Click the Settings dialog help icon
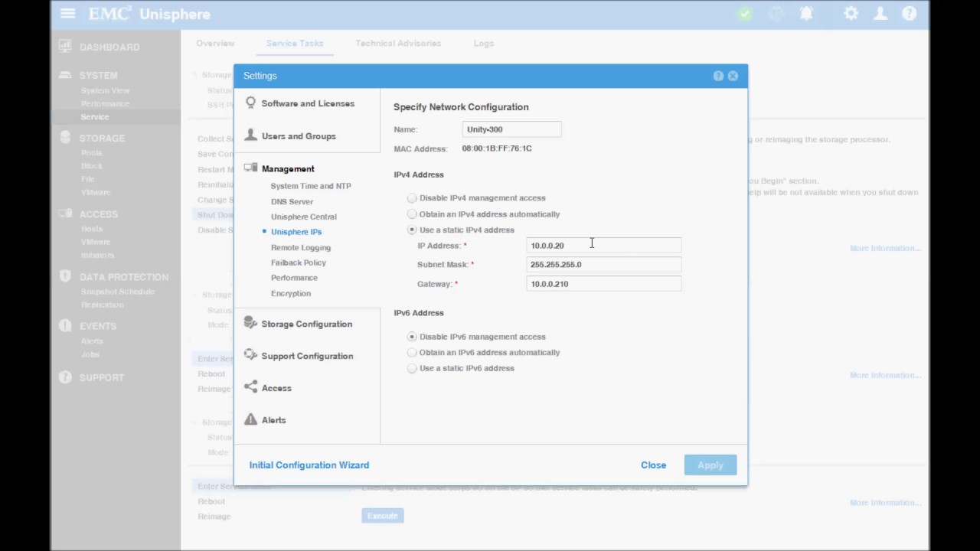The height and width of the screenshot is (551, 980). point(718,76)
